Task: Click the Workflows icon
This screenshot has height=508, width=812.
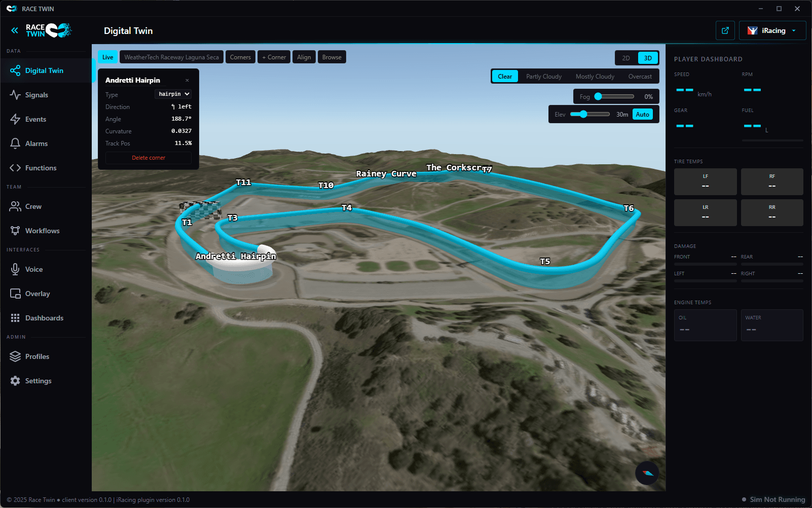Action: 15,231
